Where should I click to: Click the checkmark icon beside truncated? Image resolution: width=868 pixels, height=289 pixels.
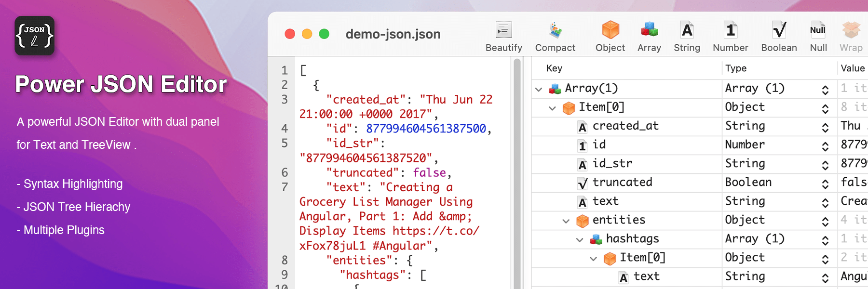583,183
